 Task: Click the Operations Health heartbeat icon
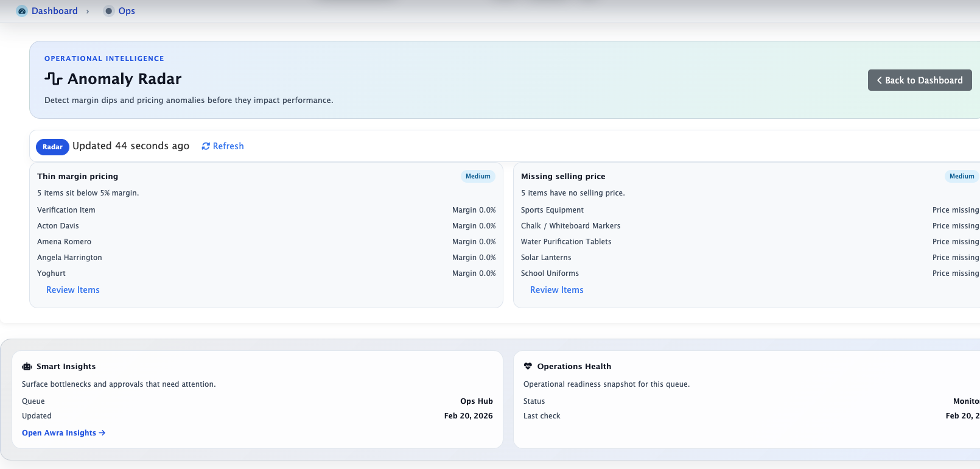point(528,366)
